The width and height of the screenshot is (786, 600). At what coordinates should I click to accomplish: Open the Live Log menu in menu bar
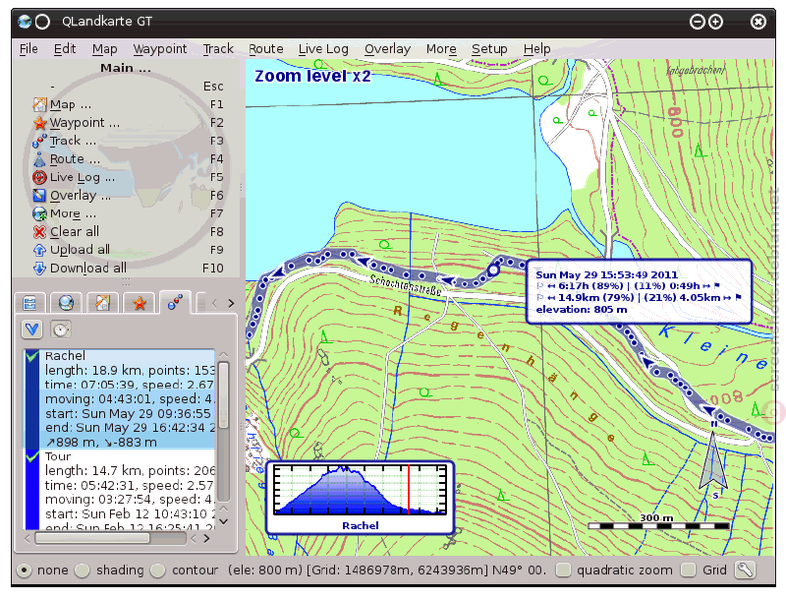323,49
